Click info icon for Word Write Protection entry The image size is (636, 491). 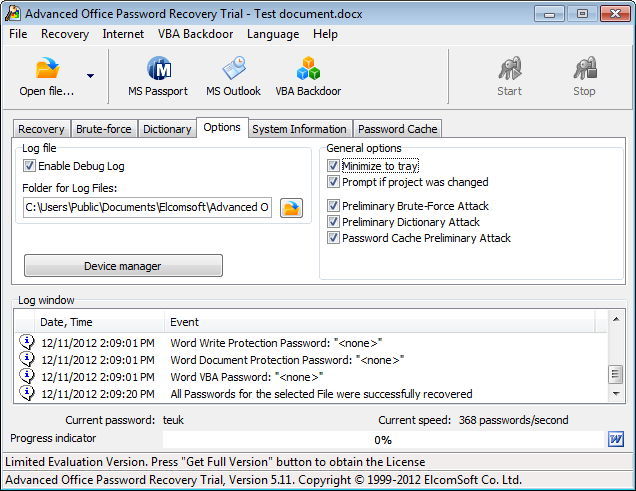coord(27,343)
